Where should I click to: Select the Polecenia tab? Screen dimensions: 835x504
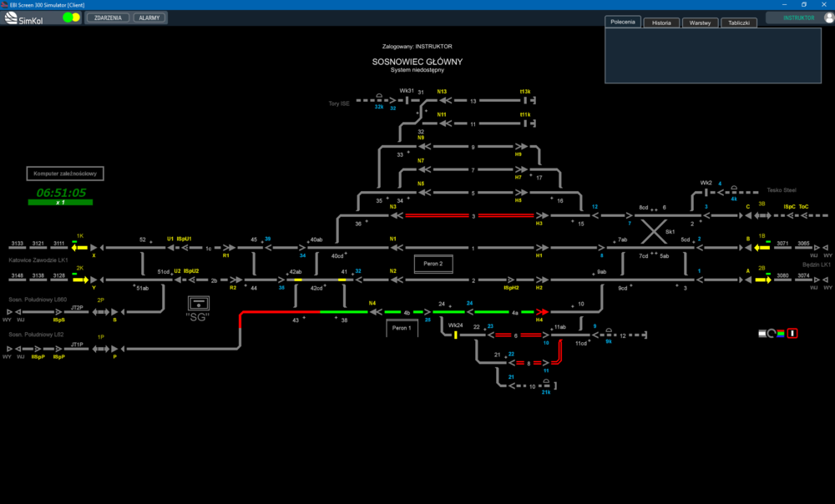(x=623, y=22)
